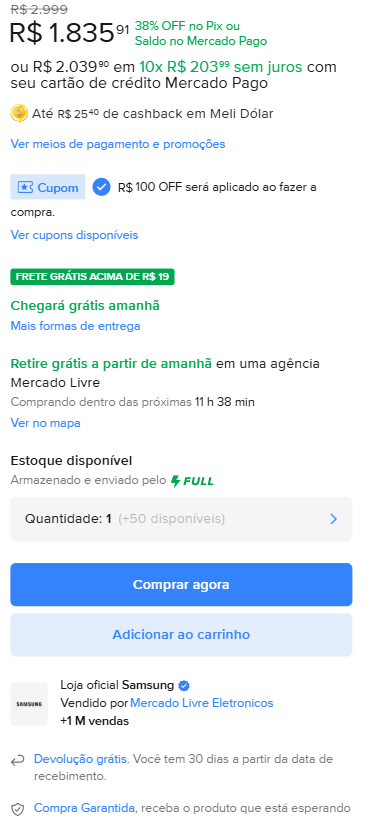Toggle the blue coupon applied checkmark
The image size is (366, 818).
tap(102, 187)
